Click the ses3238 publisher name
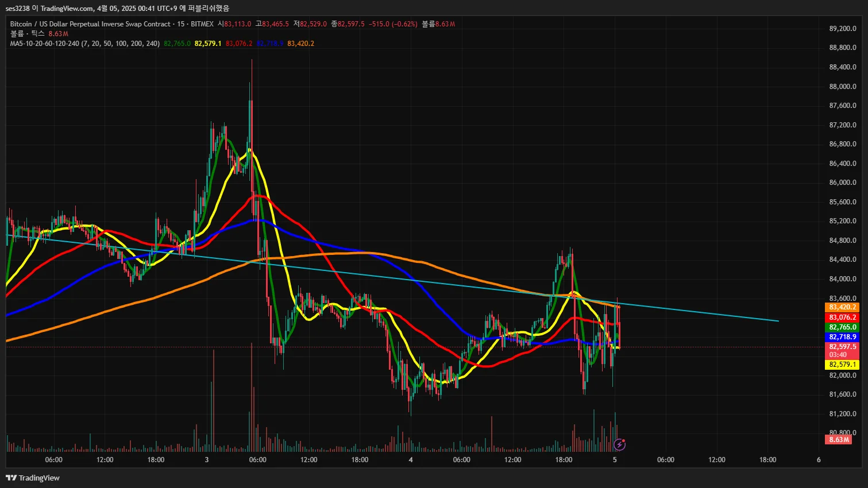The image size is (868, 488). tap(17, 8)
